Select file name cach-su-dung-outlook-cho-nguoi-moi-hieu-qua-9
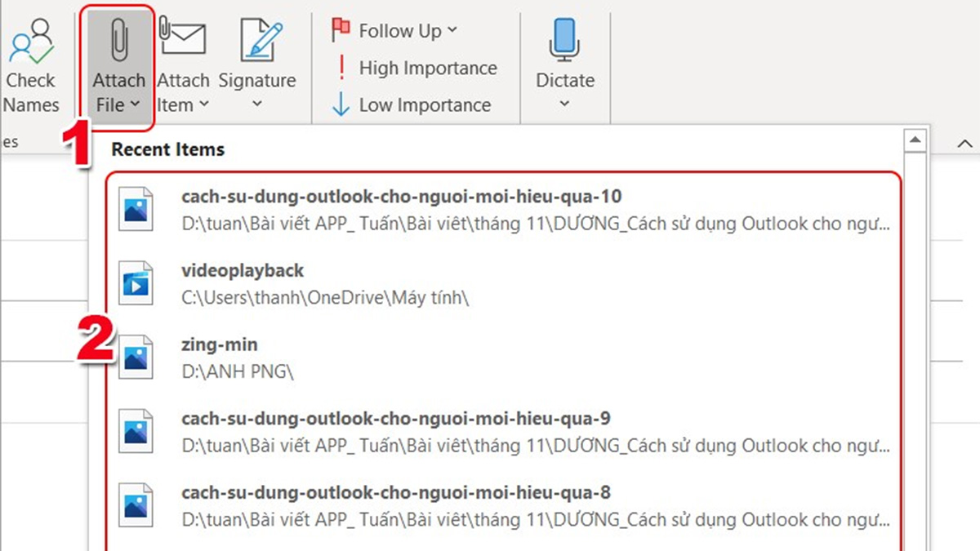Viewport: 980px width, 551px height. click(x=396, y=419)
